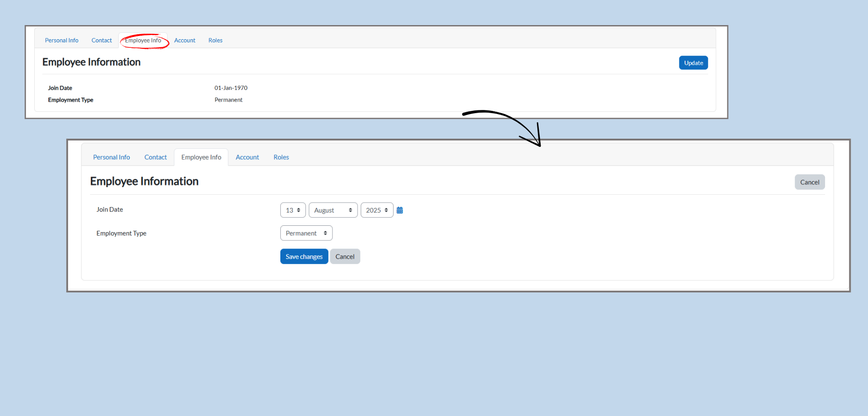
Task: Open Account tab in the edit form
Action: point(247,157)
